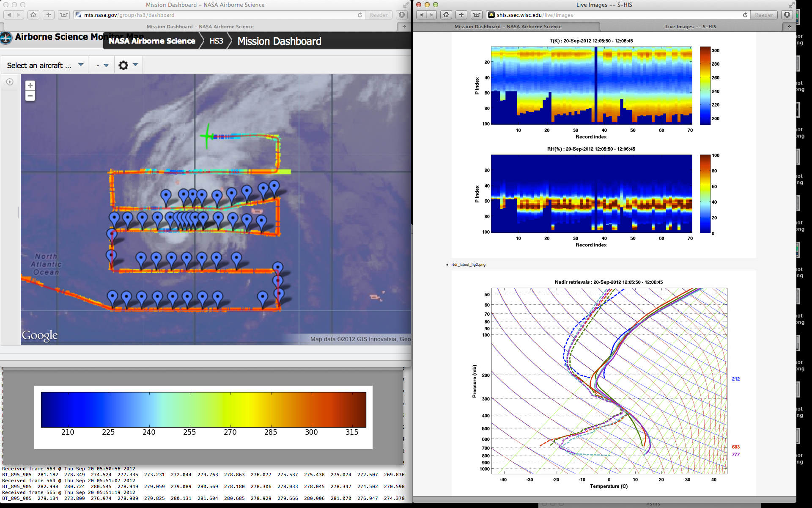
Task: Open new tab in left browser window
Action: click(x=404, y=26)
